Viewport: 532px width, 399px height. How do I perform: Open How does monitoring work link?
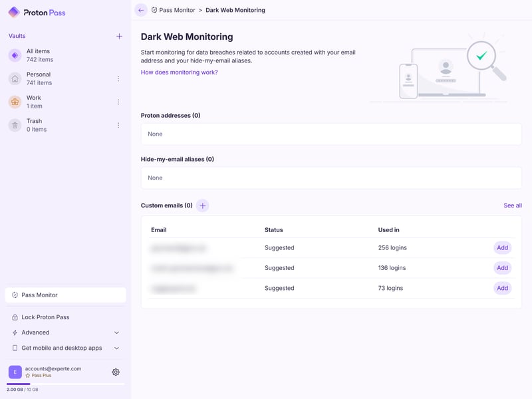pyautogui.click(x=179, y=72)
